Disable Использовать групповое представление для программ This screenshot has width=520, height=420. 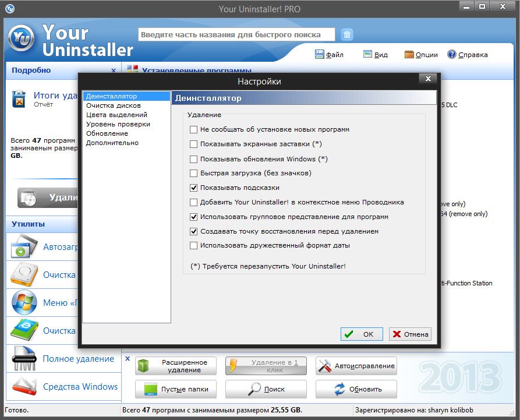[194, 217]
